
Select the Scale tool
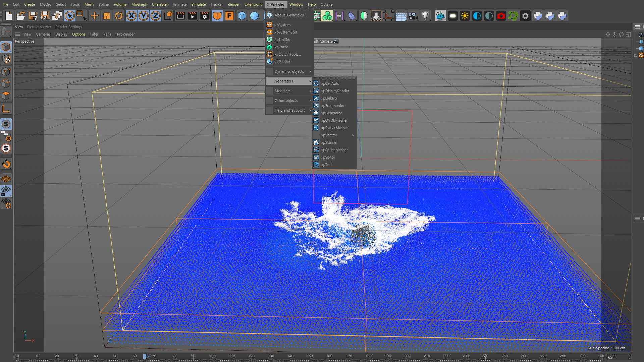pos(107,16)
